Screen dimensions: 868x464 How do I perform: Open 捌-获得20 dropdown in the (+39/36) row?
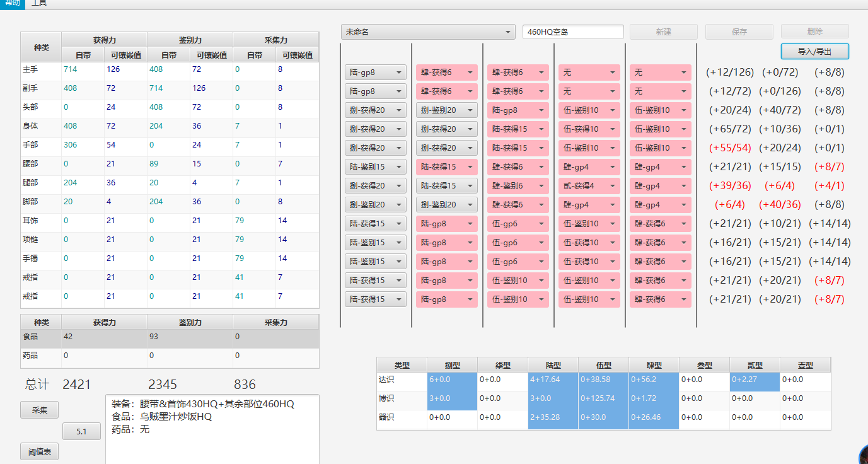(375, 186)
